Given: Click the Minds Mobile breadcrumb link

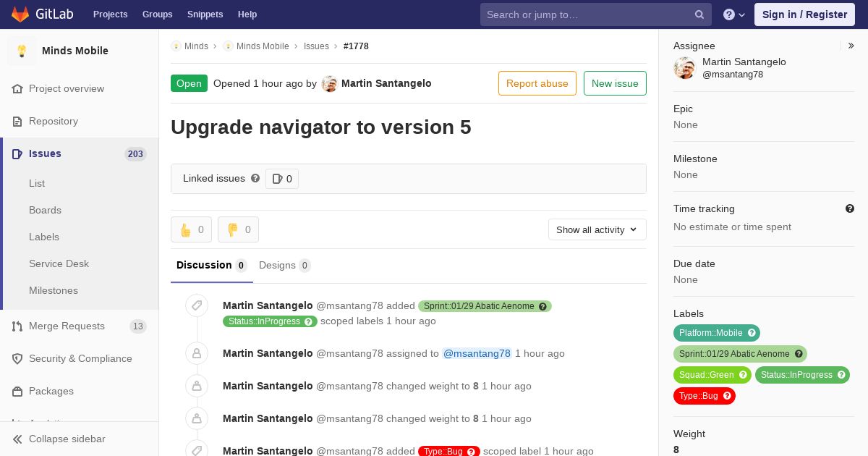Looking at the screenshot, I should (263, 46).
